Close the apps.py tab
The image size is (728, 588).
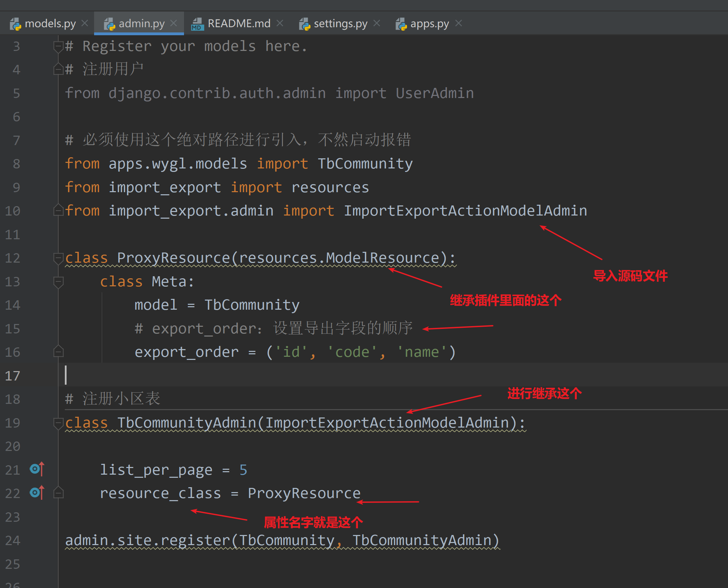coord(459,23)
